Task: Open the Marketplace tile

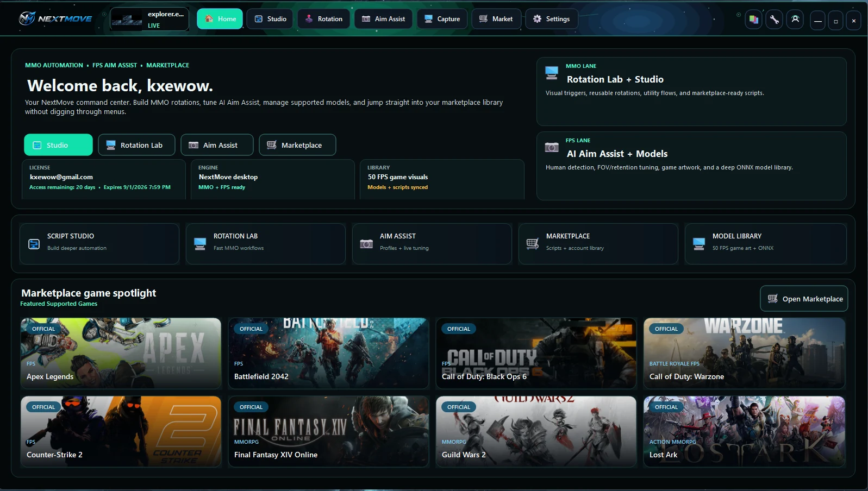Action: point(598,244)
